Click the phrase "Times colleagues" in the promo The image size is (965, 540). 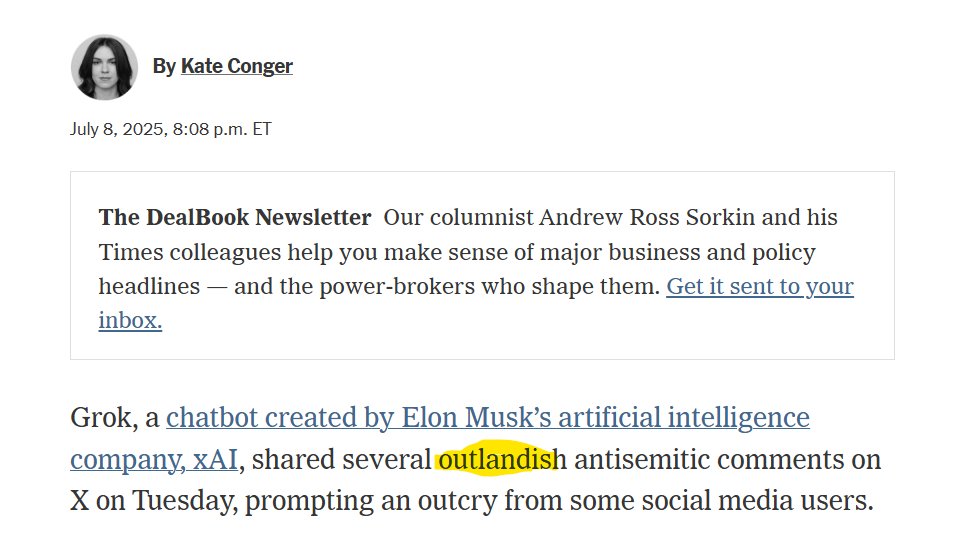pyautogui.click(x=179, y=252)
